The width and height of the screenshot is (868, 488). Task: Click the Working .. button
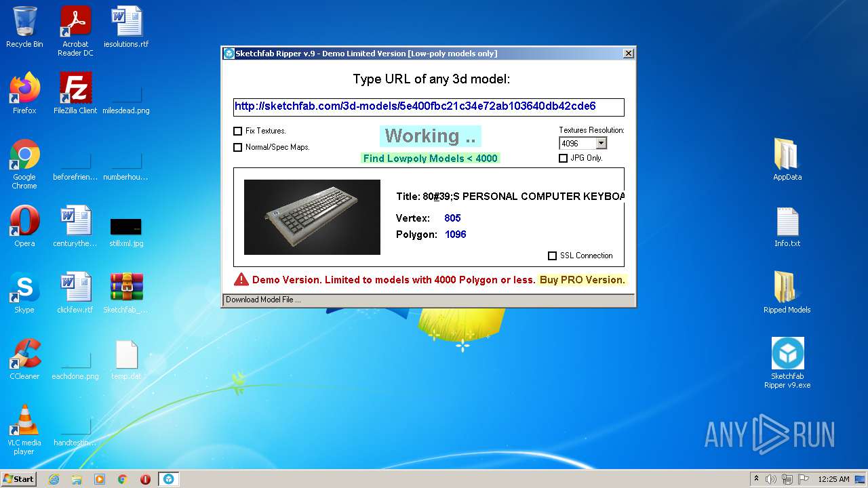tap(431, 136)
